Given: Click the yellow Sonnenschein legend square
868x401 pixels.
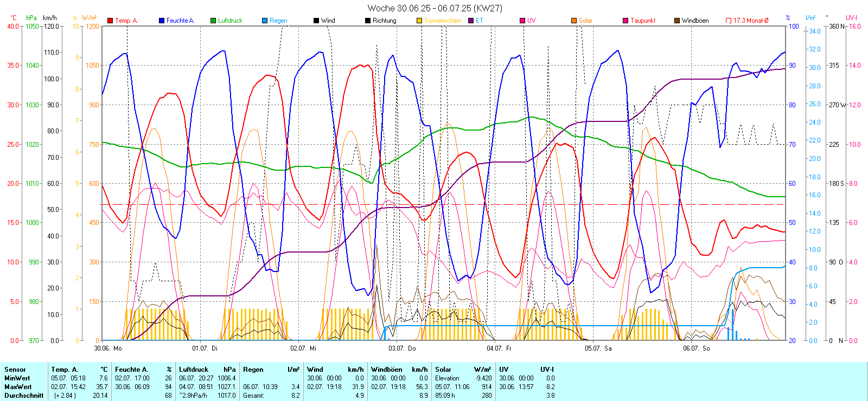Looking at the screenshot, I should pyautogui.click(x=419, y=21).
